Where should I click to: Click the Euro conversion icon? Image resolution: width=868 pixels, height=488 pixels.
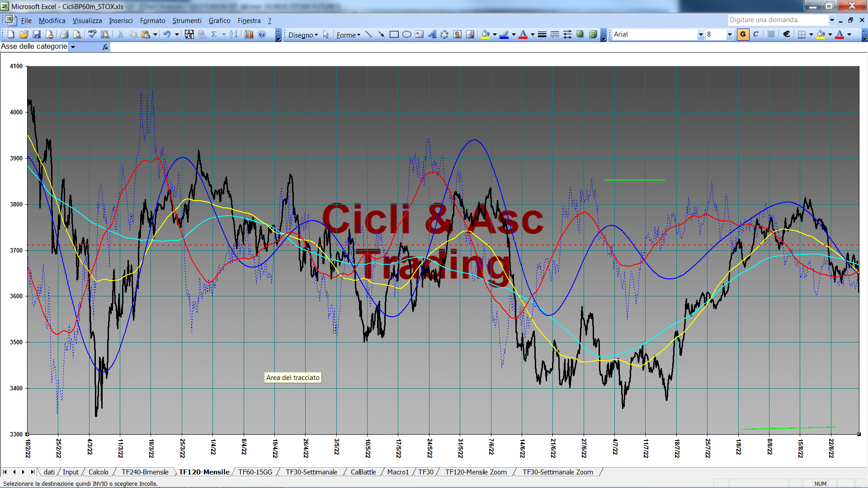[x=189, y=34]
